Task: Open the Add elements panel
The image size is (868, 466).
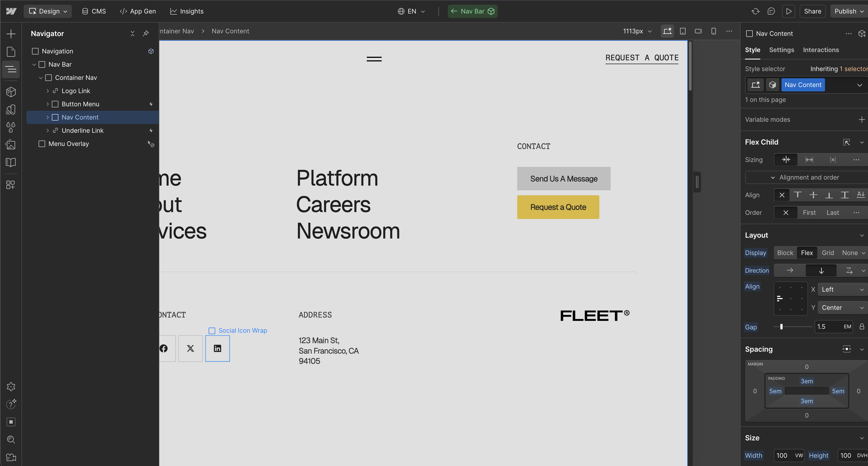Action: [11, 34]
